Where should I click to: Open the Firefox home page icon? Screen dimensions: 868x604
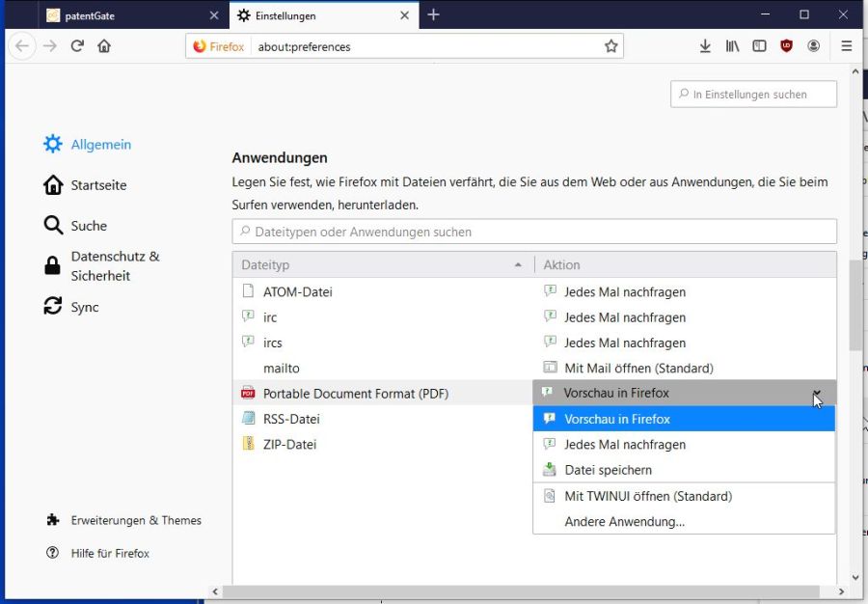pyautogui.click(x=104, y=46)
